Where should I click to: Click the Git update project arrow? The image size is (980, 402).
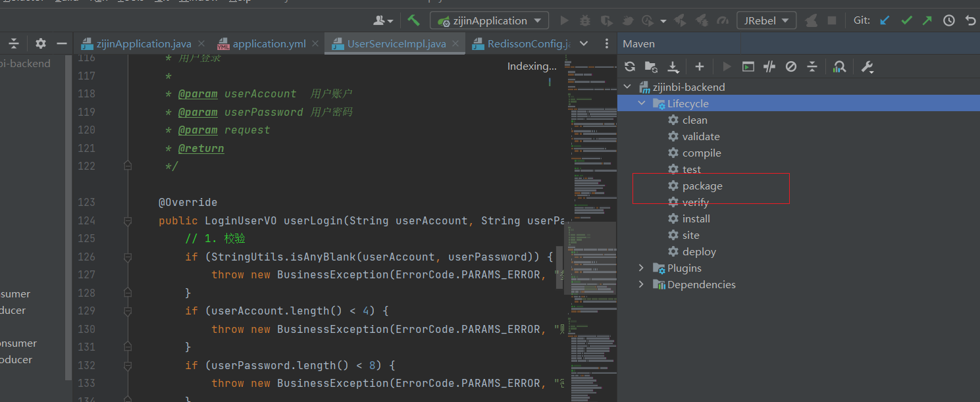click(885, 20)
